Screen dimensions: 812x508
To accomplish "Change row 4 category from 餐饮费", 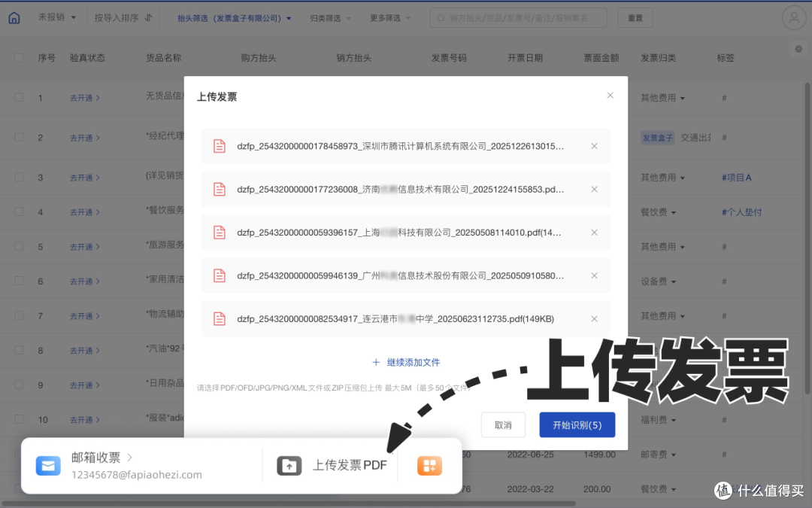I will [658, 212].
